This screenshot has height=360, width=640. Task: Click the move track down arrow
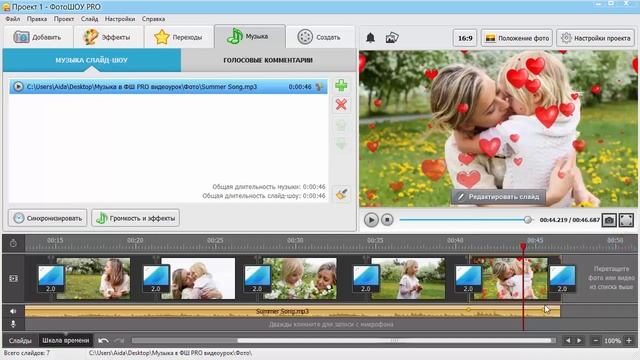tap(341, 144)
